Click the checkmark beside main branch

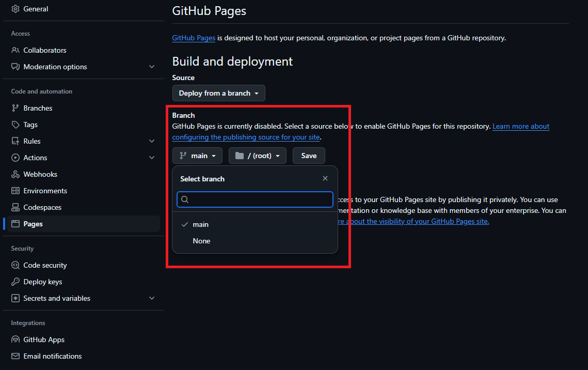tap(184, 224)
